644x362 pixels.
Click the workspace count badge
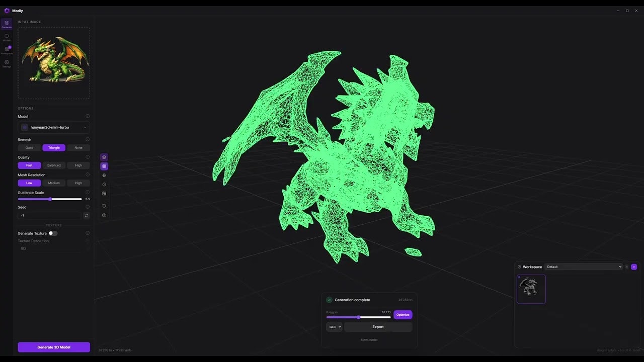coord(627,267)
